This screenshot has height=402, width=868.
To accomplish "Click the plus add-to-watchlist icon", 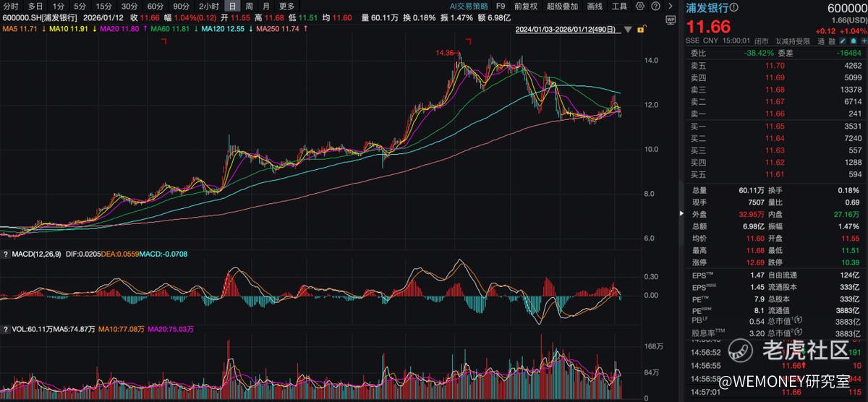I will tap(862, 41).
